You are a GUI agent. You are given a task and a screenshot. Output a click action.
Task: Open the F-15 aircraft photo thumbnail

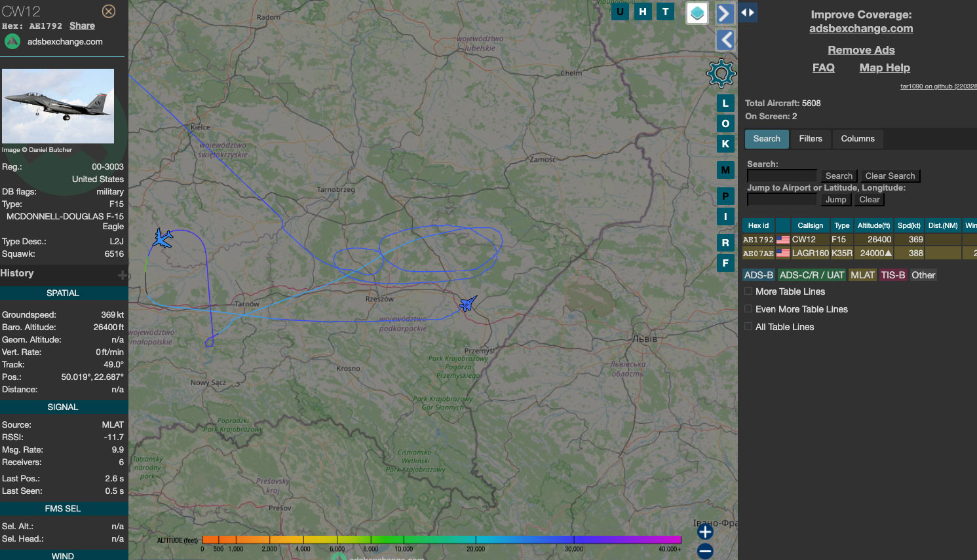coord(58,106)
